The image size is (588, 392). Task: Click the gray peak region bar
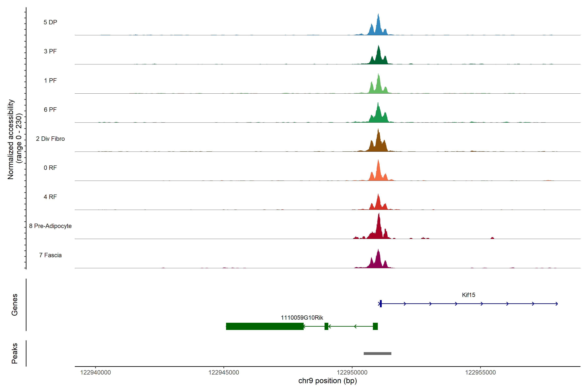[377, 353]
